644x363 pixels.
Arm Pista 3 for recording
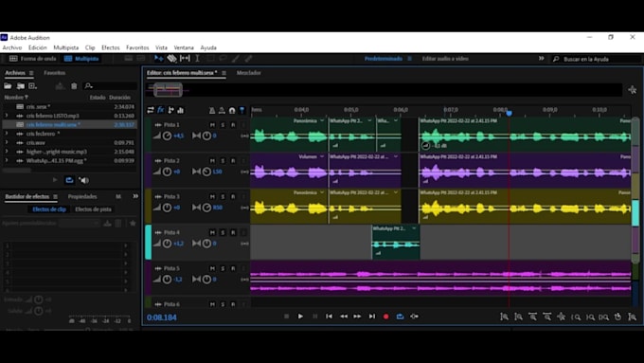(x=233, y=196)
